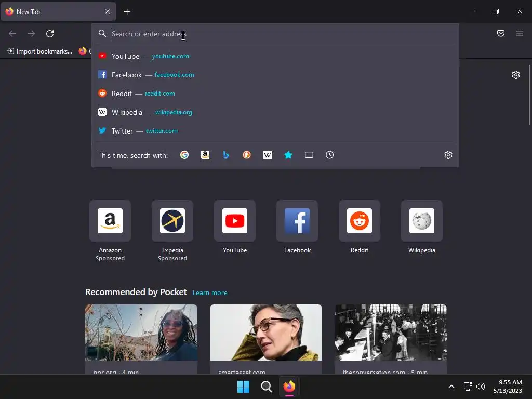Search bookmarks with star icon
Screen dimensions: 532x399
point(288,155)
